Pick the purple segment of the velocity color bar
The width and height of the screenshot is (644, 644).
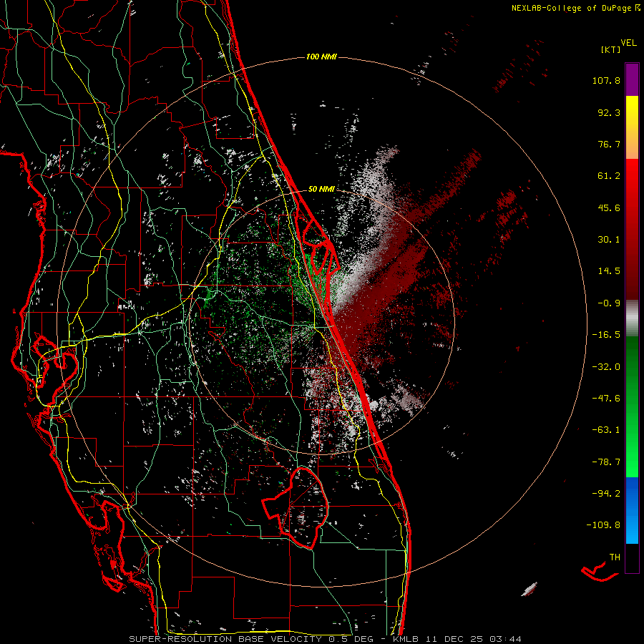(x=632, y=79)
